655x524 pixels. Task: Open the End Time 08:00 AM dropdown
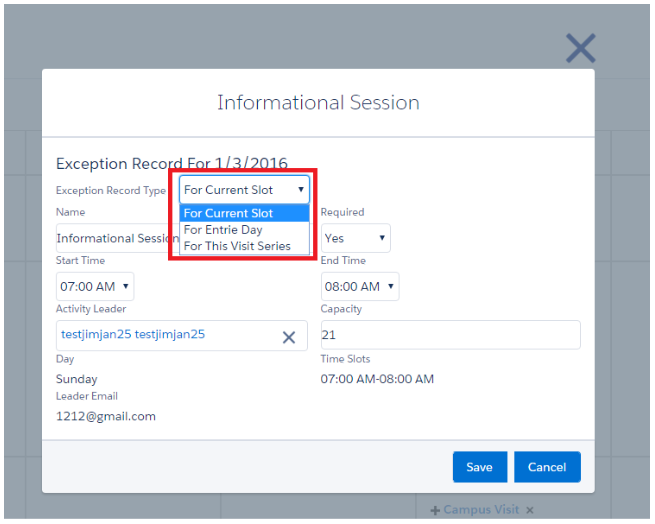[359, 287]
